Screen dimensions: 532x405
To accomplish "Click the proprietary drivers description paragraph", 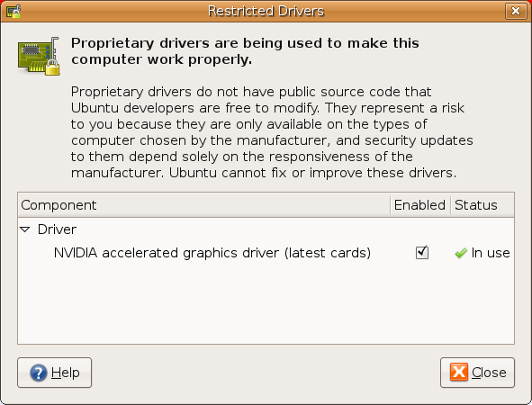I will point(272,132).
